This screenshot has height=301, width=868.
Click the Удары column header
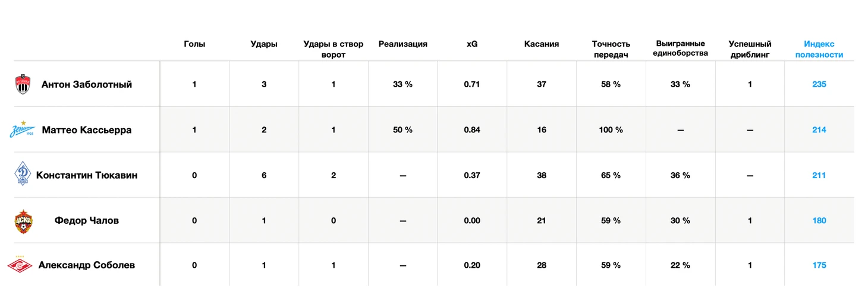click(264, 44)
